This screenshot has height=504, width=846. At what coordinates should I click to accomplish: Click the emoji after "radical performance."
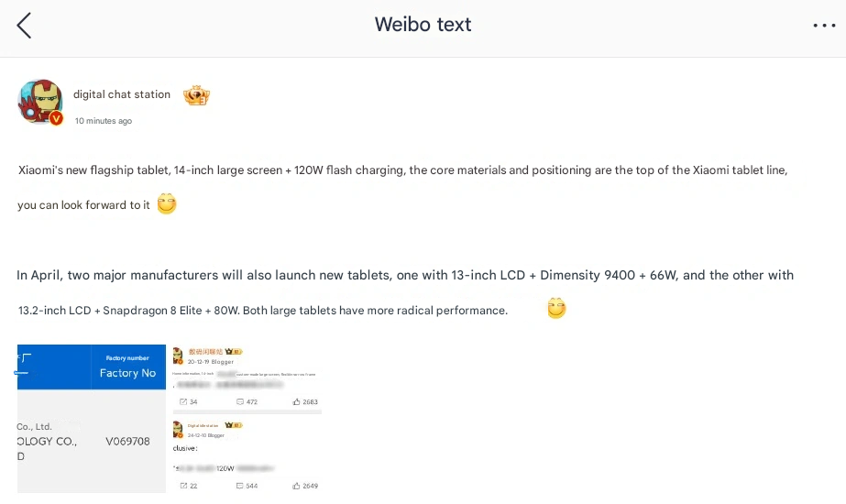click(x=556, y=309)
